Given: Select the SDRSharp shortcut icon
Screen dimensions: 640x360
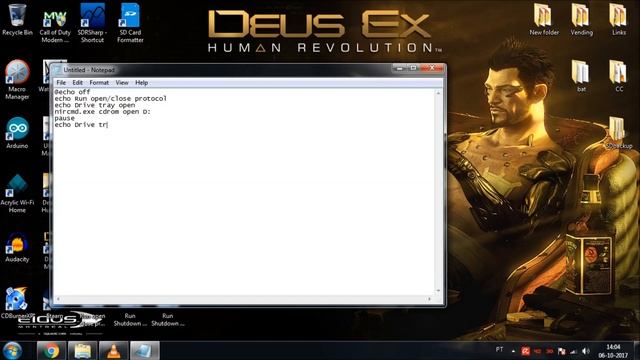Looking at the screenshot, I should pos(92,24).
